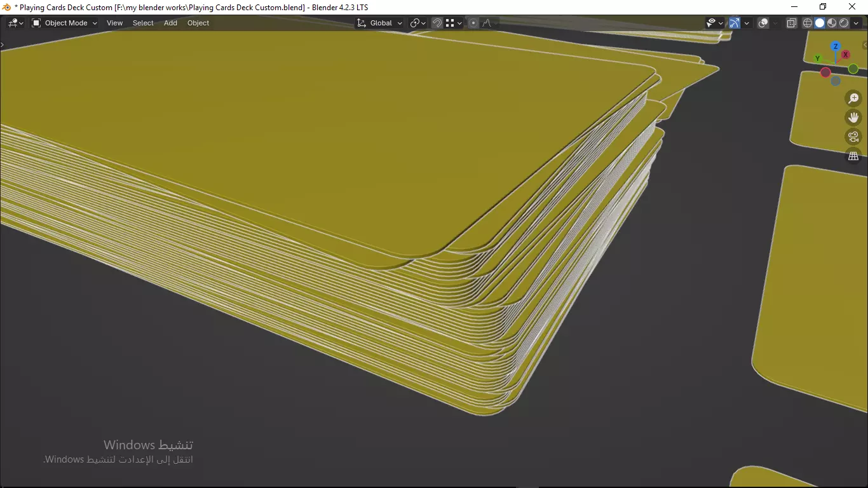Open the Select menu
This screenshot has width=868, height=488.
(143, 23)
